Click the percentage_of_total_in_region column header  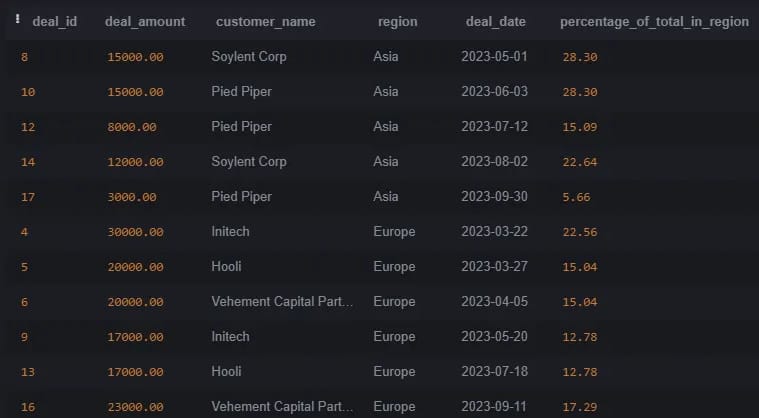tap(654, 22)
